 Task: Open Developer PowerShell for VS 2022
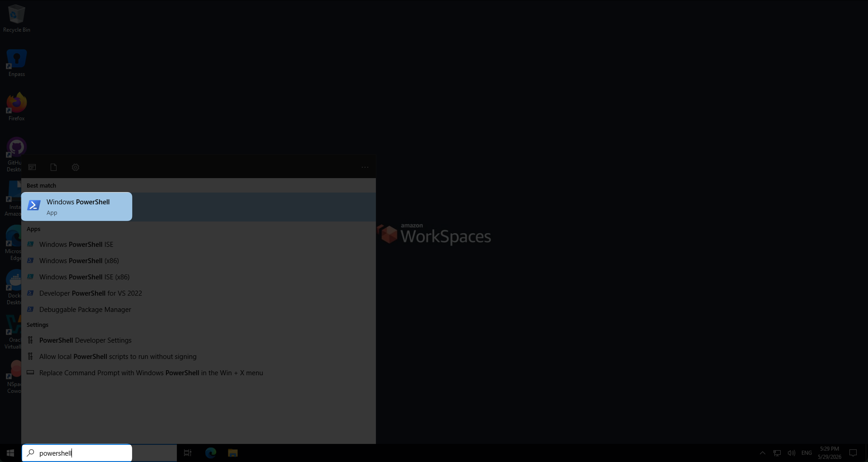coord(199,293)
